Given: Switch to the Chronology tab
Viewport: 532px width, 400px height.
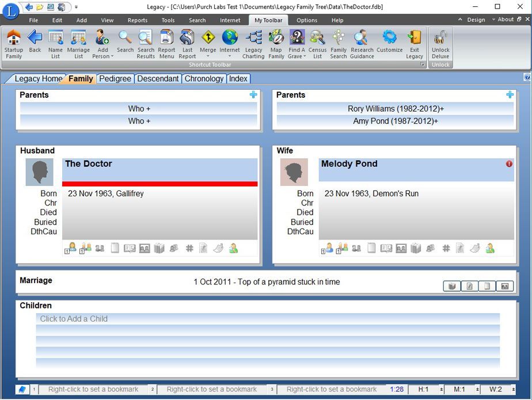Looking at the screenshot, I should pos(204,79).
